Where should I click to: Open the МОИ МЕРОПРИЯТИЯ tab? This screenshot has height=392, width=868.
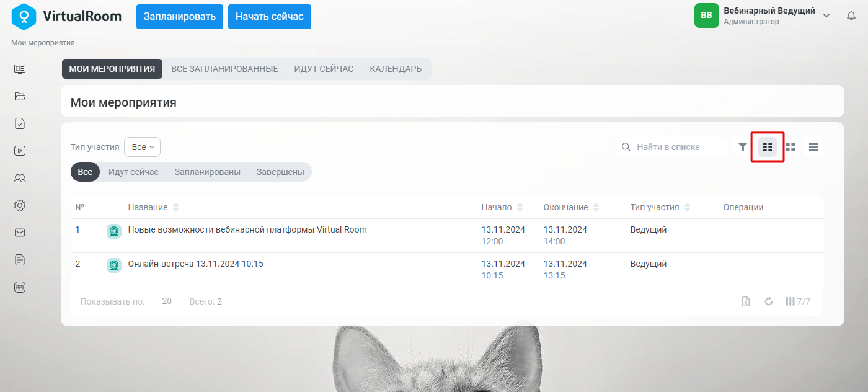[112, 69]
